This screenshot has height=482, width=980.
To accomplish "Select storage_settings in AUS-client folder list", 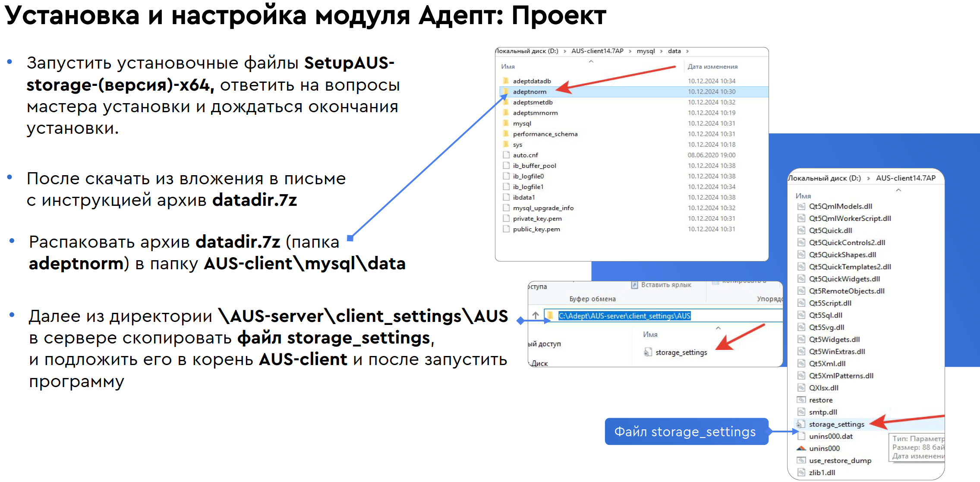I will point(836,424).
